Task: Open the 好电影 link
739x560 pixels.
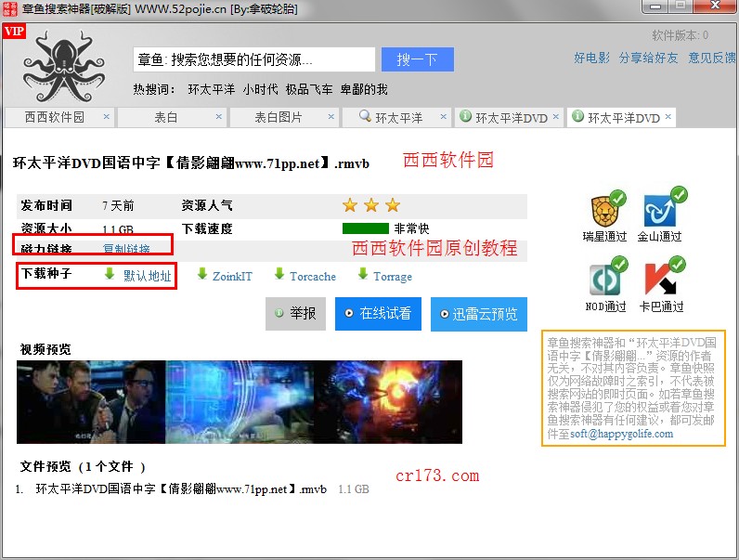Action: (x=592, y=58)
